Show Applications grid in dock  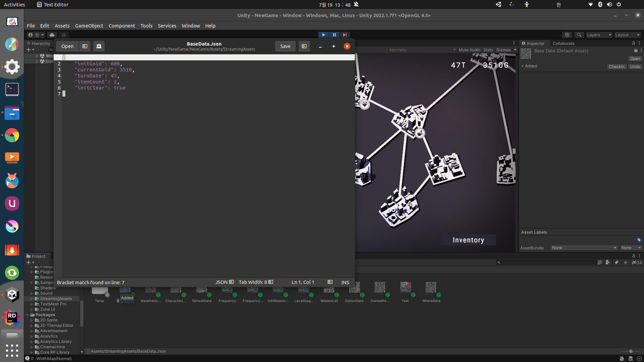(x=12, y=350)
